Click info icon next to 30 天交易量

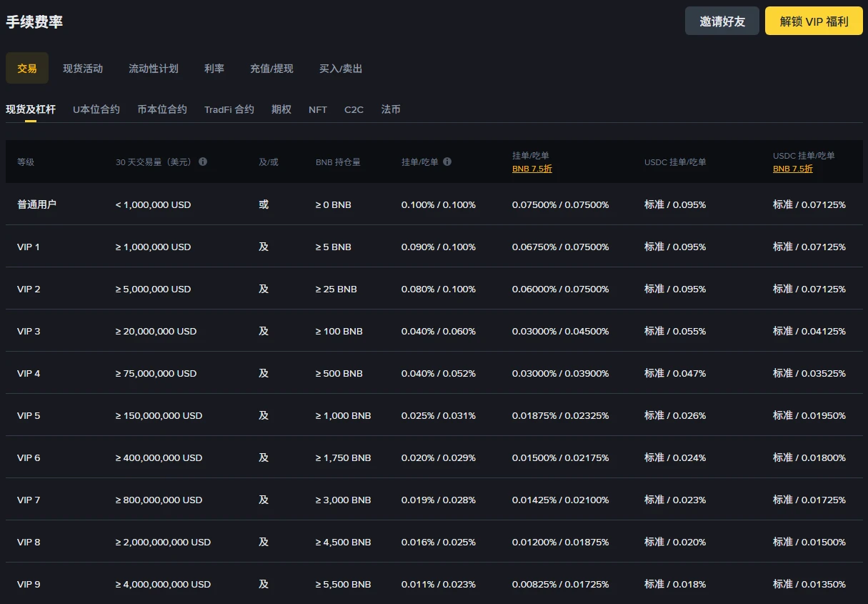pos(203,162)
